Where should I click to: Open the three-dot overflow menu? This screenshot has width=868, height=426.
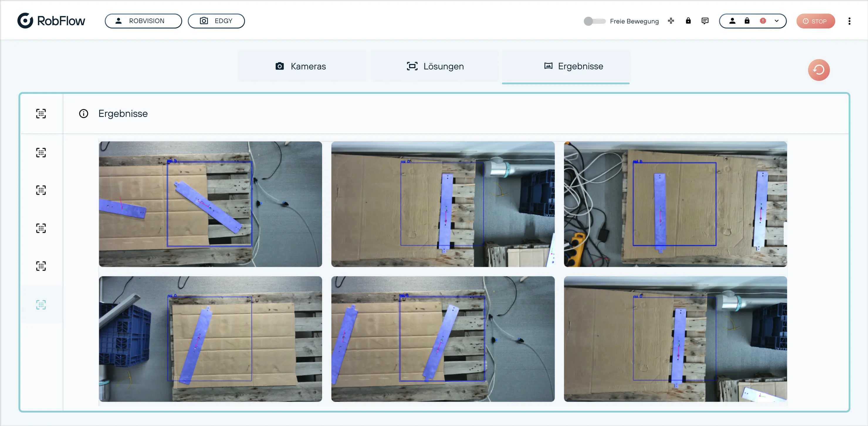pyautogui.click(x=849, y=21)
